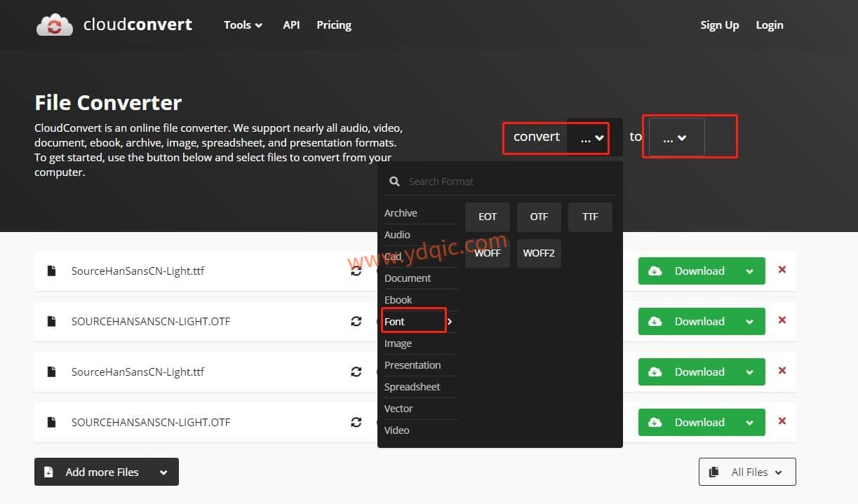858x504 pixels.
Task: Click the File Converter heading
Action: 108,103
